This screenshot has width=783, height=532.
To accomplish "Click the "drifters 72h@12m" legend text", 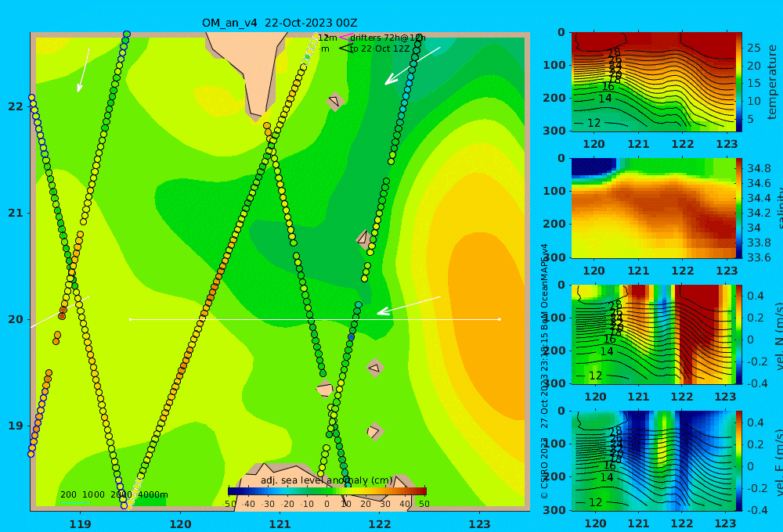I will tap(388, 38).
